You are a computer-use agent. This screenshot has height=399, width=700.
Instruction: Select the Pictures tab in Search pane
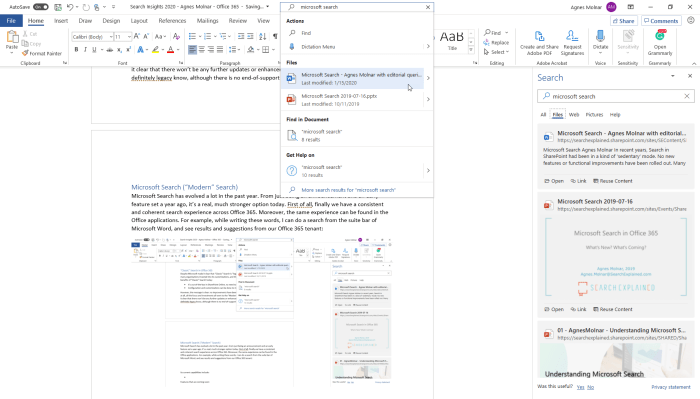[x=594, y=115]
